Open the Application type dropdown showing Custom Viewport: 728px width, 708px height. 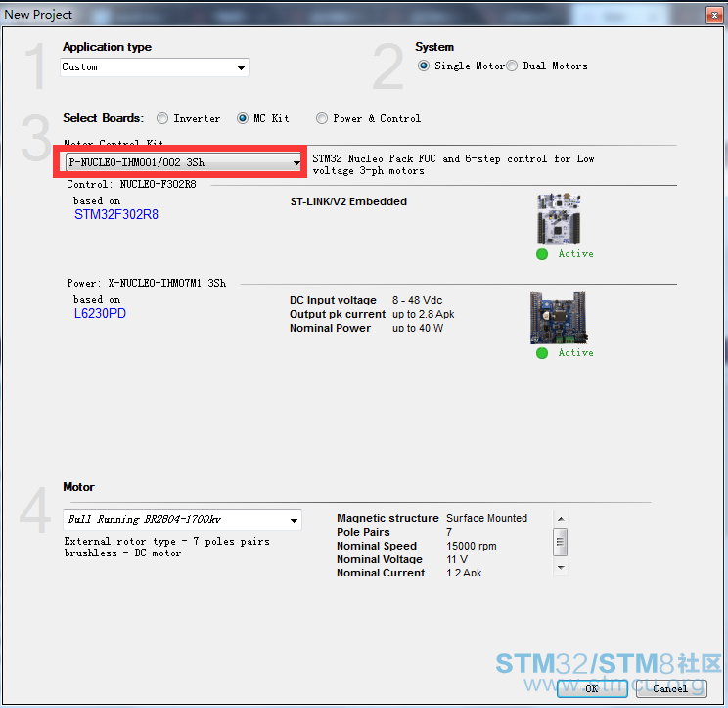tap(155, 67)
